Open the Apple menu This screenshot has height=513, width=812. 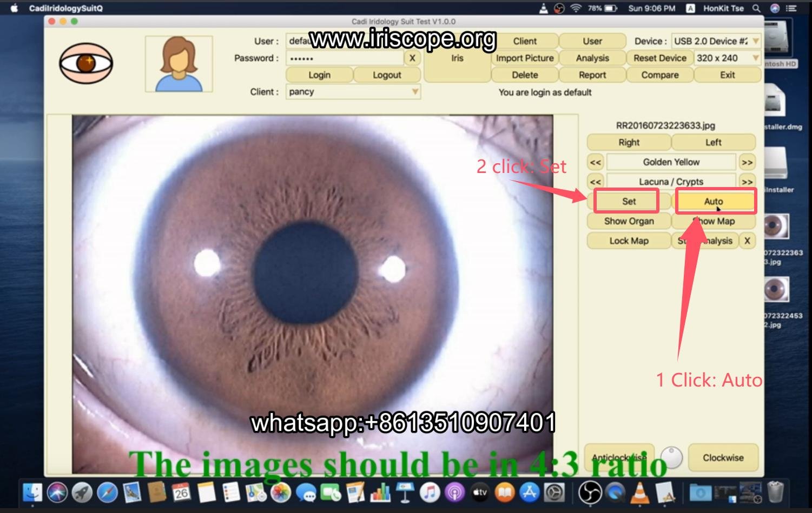tap(15, 8)
